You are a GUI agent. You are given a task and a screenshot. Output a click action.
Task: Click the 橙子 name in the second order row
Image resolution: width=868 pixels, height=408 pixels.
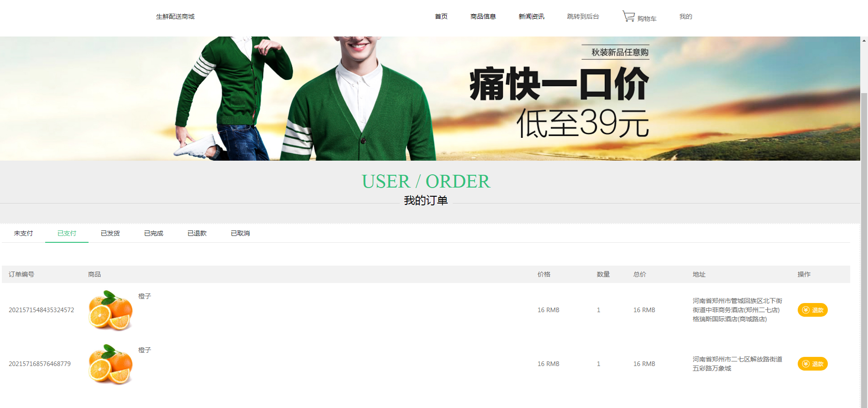pos(145,350)
